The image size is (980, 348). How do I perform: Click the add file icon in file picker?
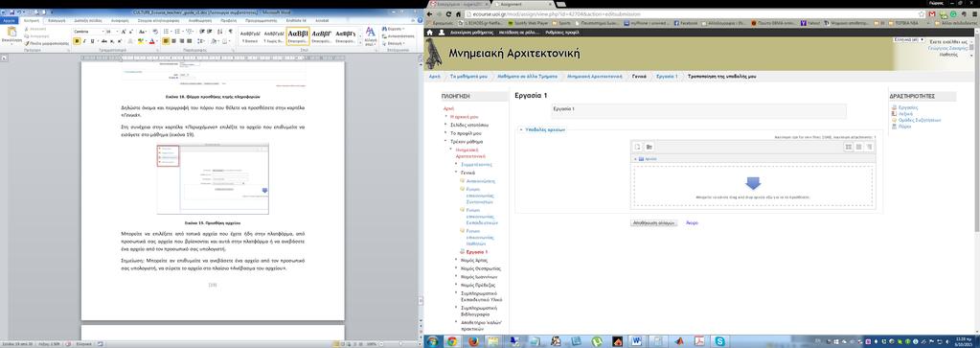(x=638, y=147)
